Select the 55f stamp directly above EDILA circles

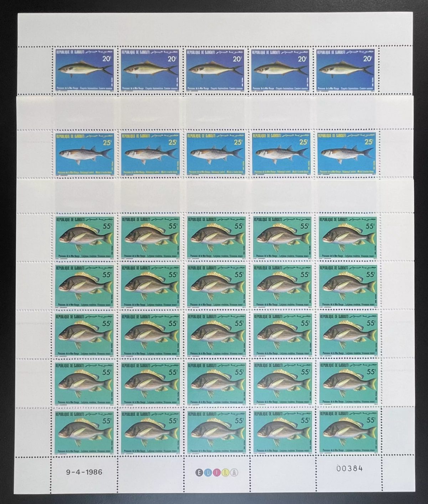(217, 432)
